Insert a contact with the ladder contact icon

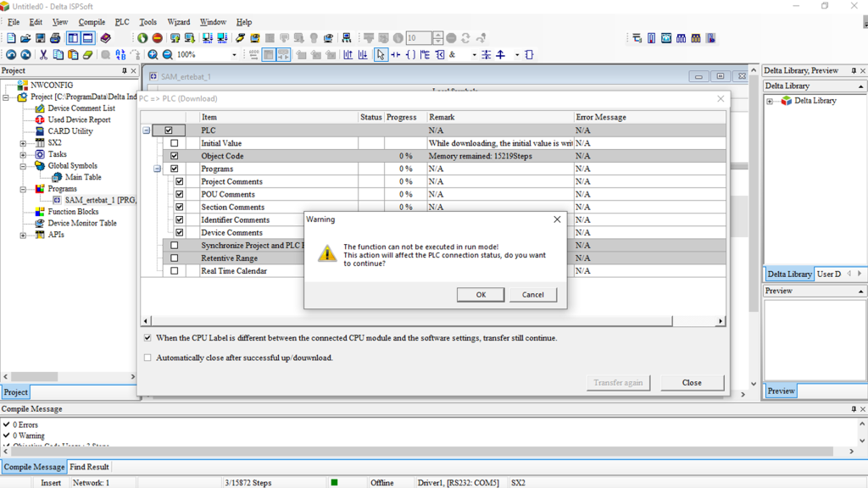click(x=395, y=55)
